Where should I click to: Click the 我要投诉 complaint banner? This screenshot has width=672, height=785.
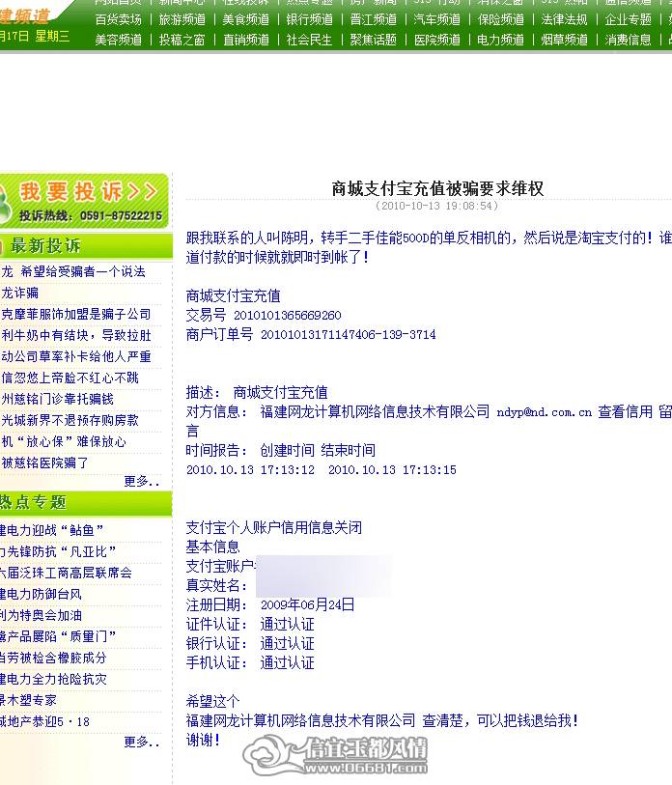[x=84, y=201]
